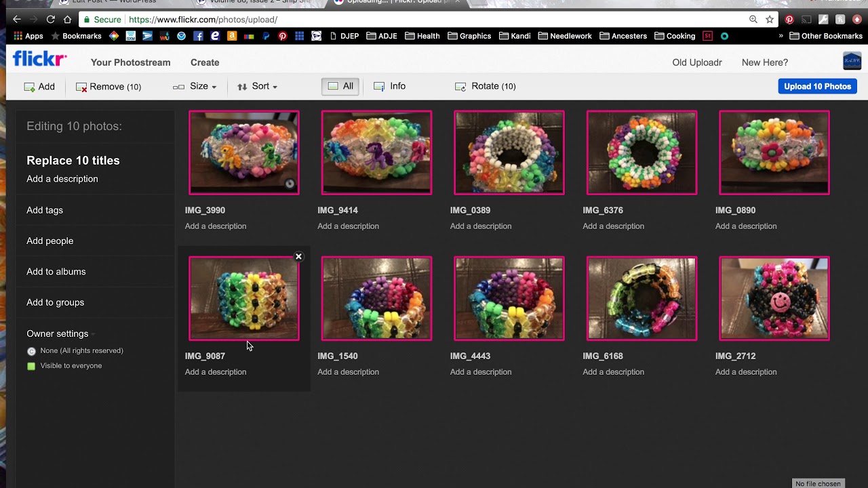868x488 pixels.
Task: Click the zoom magnifier in address bar
Action: point(753,20)
